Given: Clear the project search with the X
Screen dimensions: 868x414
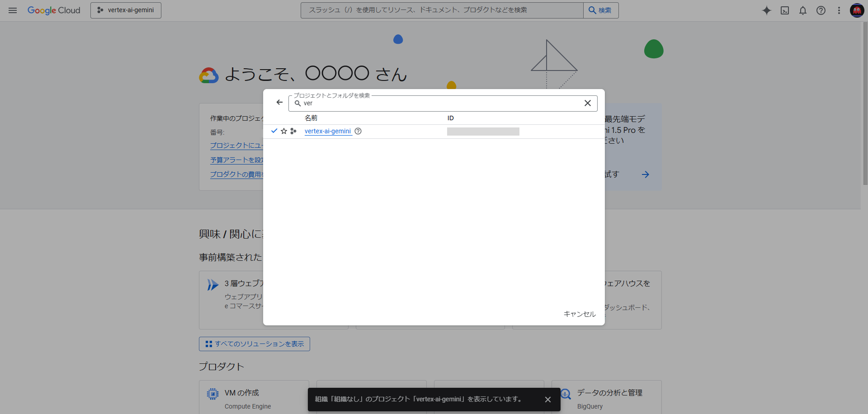Looking at the screenshot, I should [588, 103].
